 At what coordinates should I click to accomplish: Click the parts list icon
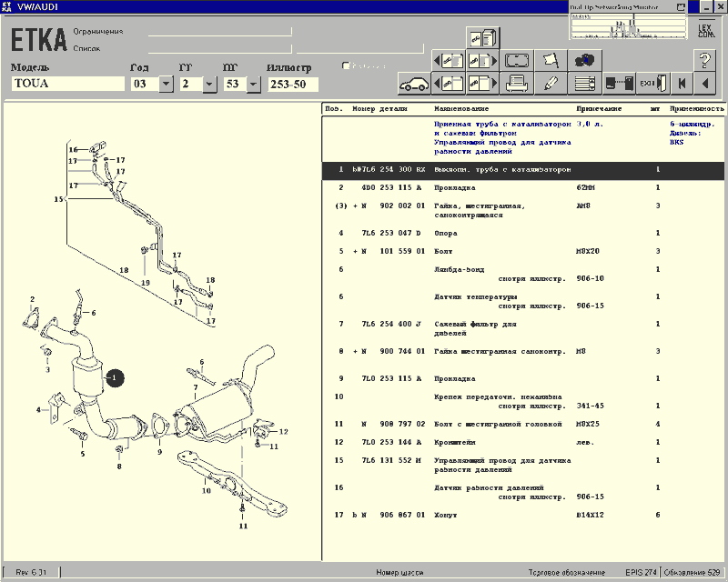click(584, 85)
